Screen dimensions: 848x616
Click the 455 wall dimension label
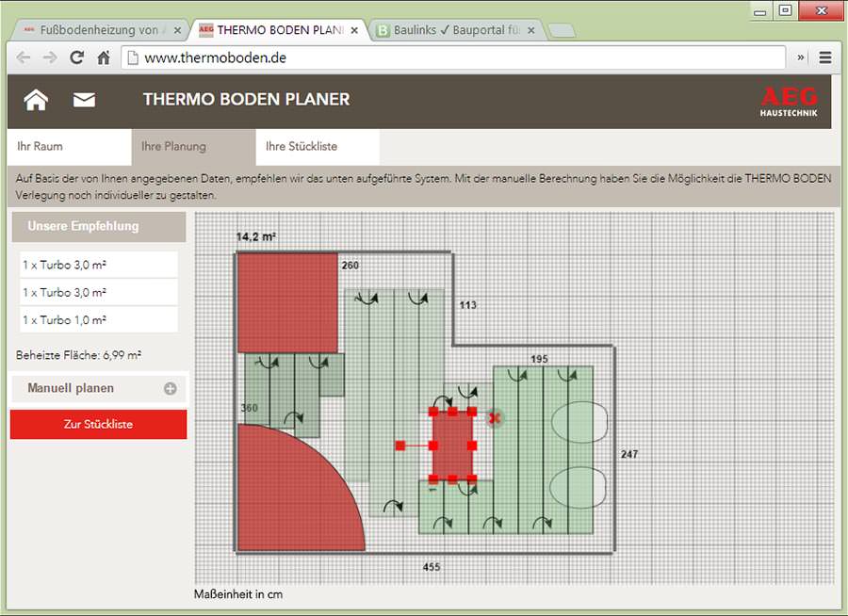click(431, 567)
